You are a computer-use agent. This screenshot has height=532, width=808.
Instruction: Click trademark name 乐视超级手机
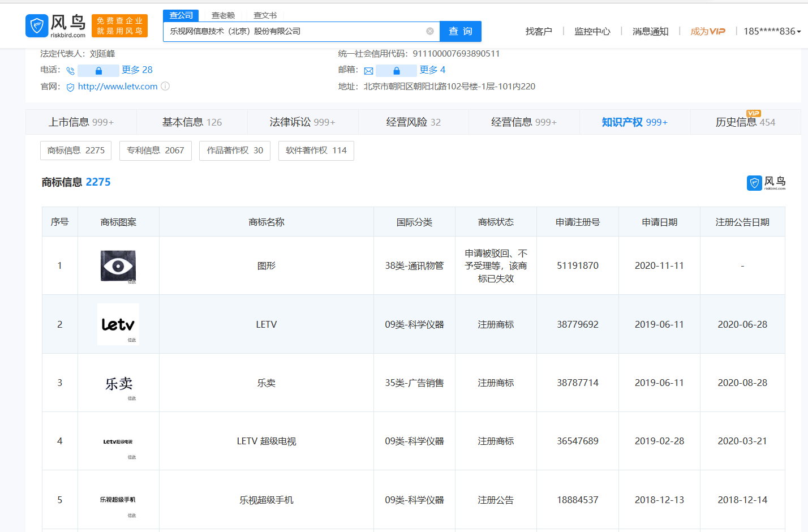point(267,500)
